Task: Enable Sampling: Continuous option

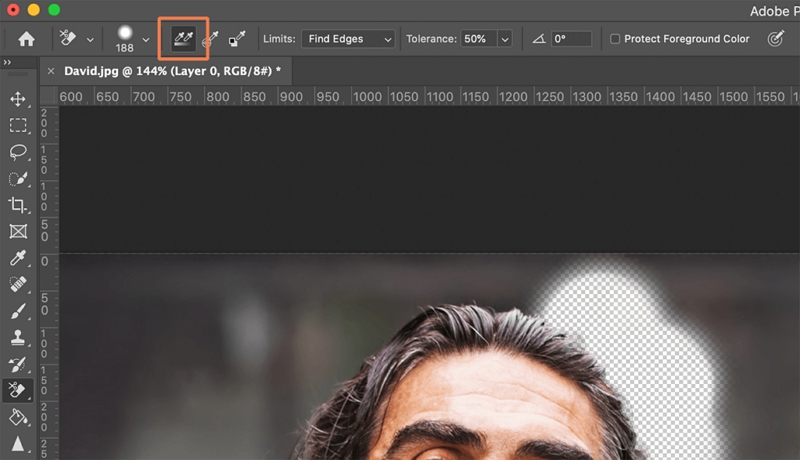Action: click(x=183, y=39)
